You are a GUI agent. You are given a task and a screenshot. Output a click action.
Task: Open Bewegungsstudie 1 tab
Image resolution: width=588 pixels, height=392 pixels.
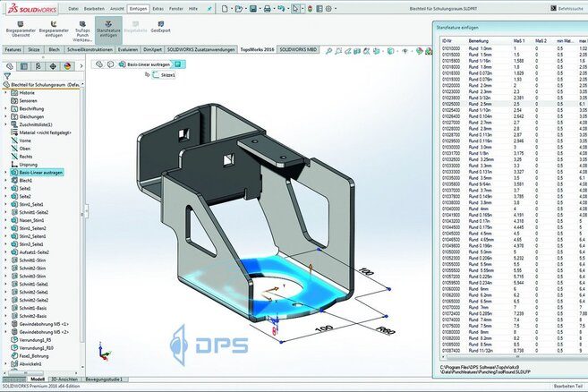[x=104, y=379]
